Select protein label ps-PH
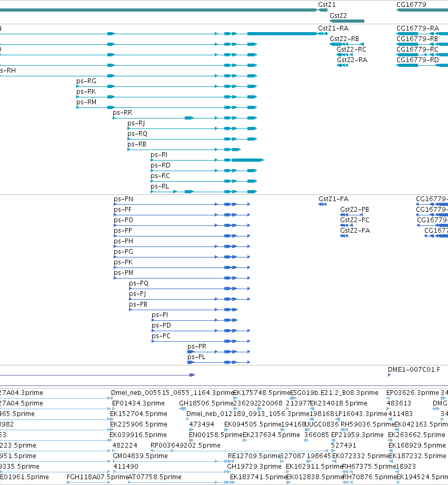This screenshot has height=485, width=448. coord(123,241)
